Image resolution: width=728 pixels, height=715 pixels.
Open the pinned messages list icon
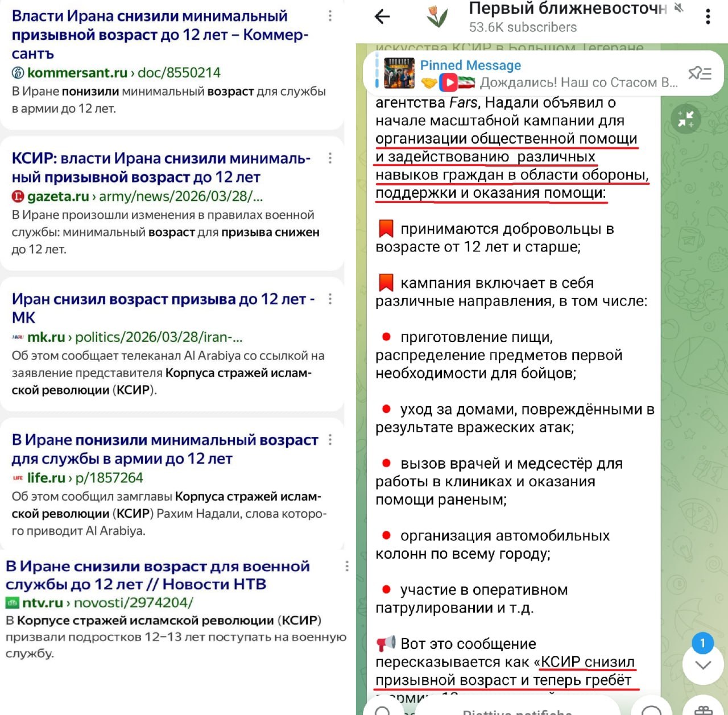(699, 73)
